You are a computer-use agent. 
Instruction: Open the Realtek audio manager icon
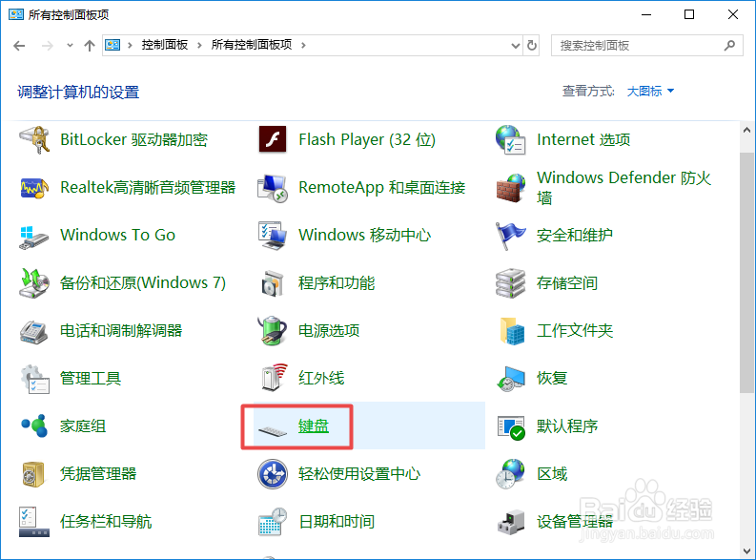click(34, 188)
